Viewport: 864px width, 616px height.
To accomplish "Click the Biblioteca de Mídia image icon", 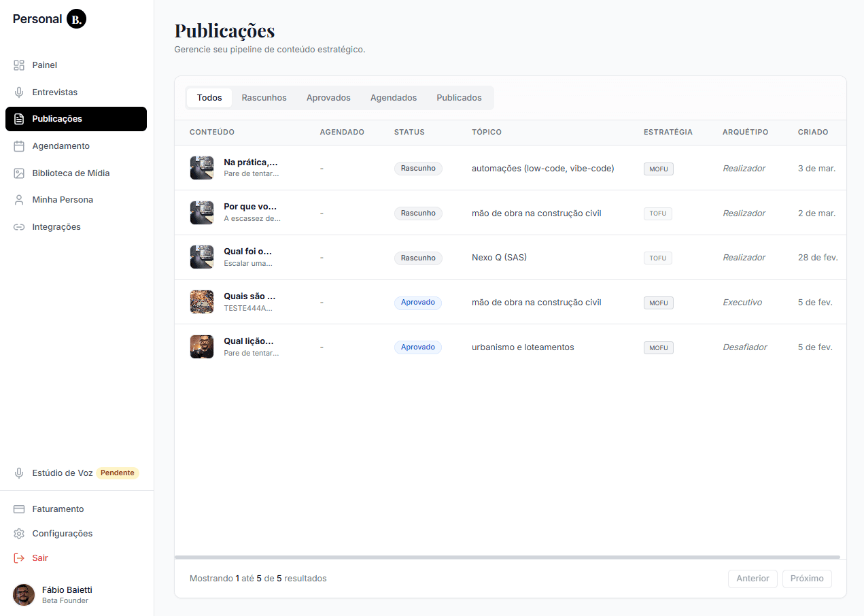I will click(19, 173).
